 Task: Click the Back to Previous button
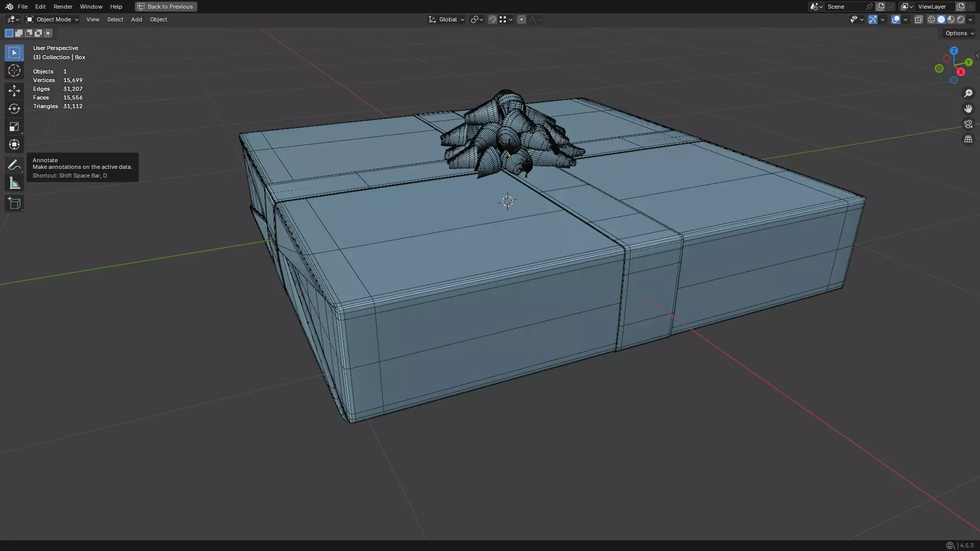pos(166,7)
